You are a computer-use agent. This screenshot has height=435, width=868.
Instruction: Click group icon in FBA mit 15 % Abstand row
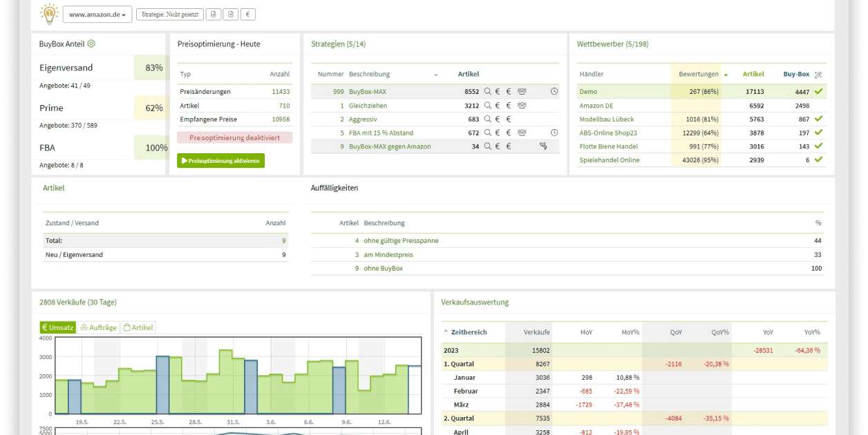pyautogui.click(x=522, y=133)
